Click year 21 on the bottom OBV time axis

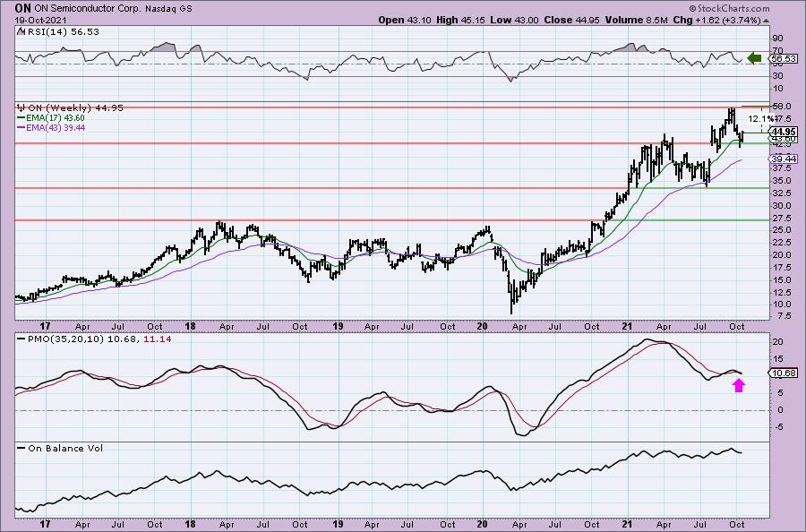(x=627, y=524)
